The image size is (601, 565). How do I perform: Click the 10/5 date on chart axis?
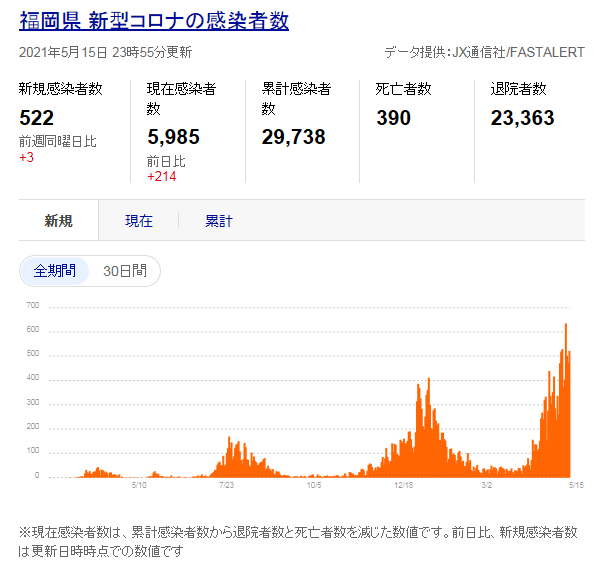pyautogui.click(x=314, y=485)
